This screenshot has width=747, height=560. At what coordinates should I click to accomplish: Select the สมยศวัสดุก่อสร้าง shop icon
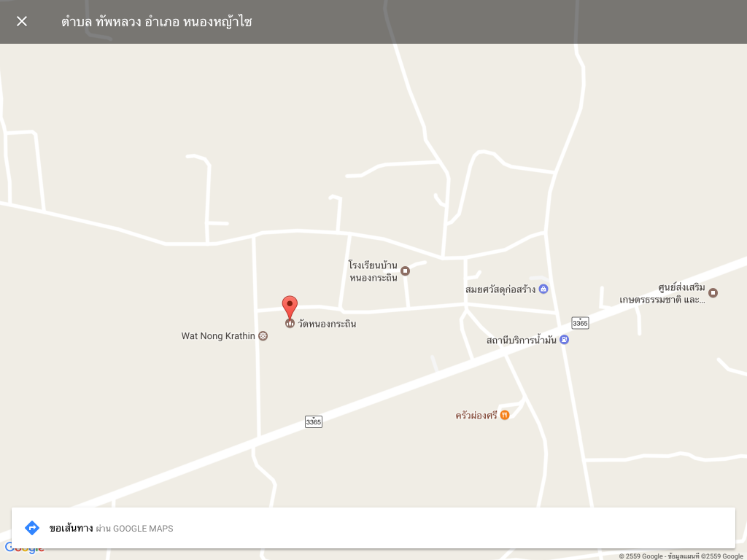(x=543, y=289)
